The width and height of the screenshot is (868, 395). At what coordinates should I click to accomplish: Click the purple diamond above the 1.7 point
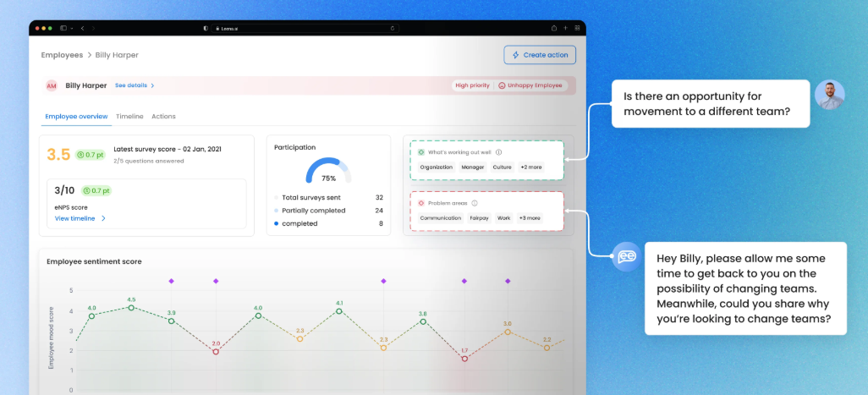pyautogui.click(x=464, y=281)
